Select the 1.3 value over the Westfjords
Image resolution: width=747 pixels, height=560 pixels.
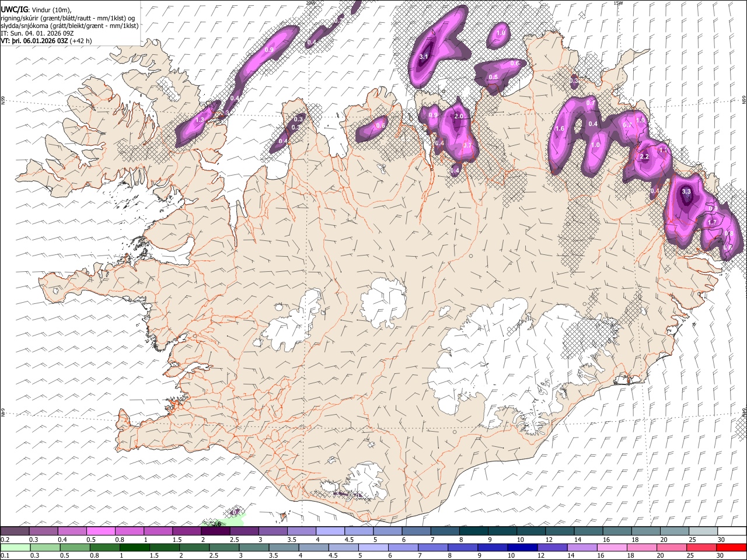point(199,120)
